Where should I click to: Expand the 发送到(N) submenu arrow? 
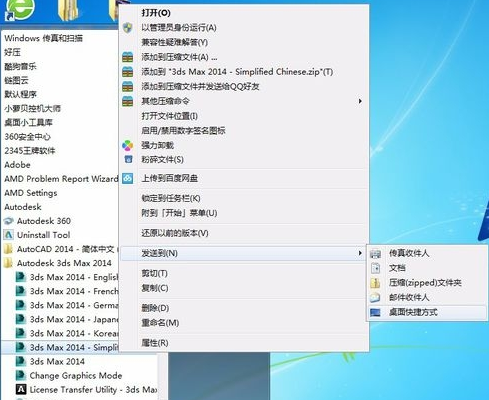click(x=360, y=253)
